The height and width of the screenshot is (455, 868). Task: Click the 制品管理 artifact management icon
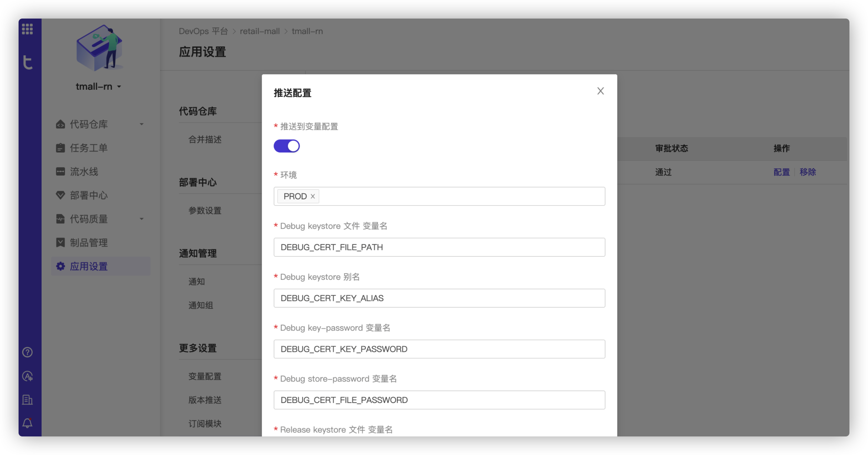click(x=61, y=242)
